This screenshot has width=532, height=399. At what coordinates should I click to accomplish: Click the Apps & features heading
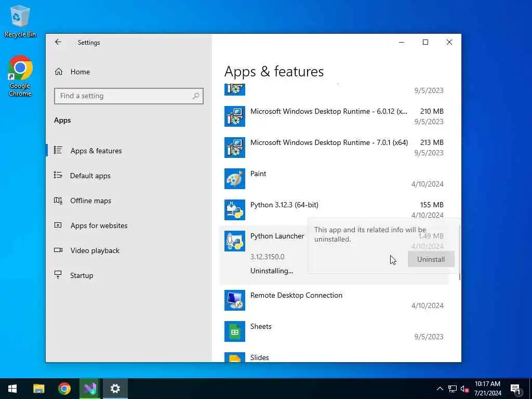click(x=274, y=72)
